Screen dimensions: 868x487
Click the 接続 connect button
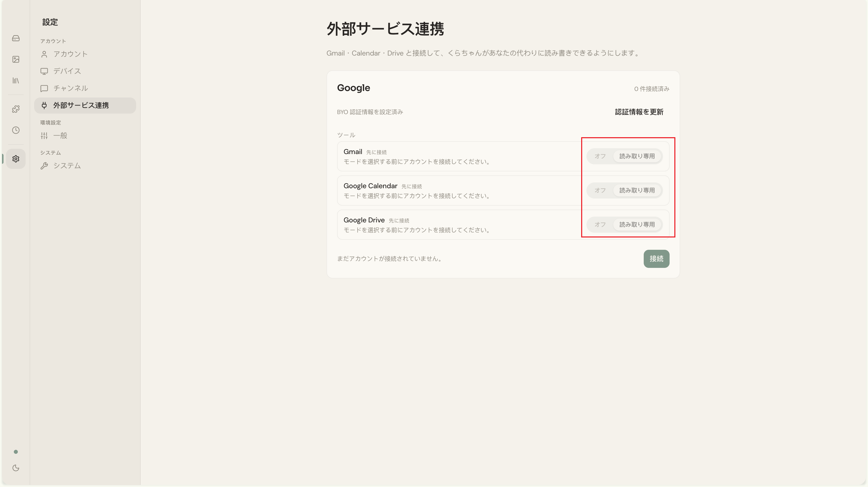(656, 259)
